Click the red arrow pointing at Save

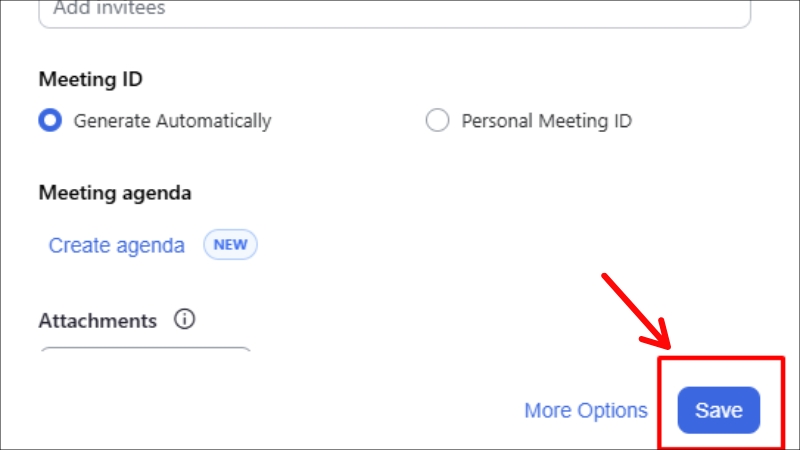636,310
